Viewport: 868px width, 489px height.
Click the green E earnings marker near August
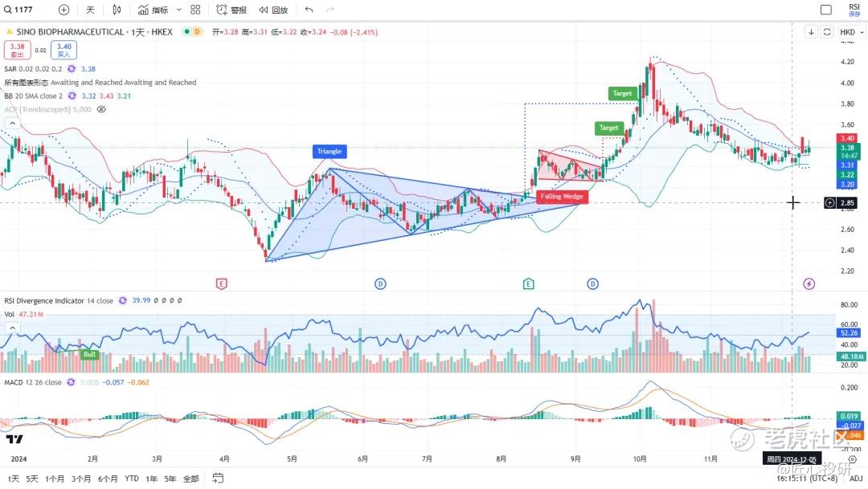[528, 283]
